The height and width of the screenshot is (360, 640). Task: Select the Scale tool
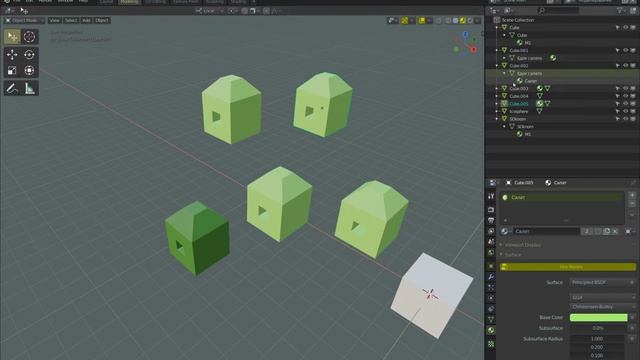click(12, 71)
